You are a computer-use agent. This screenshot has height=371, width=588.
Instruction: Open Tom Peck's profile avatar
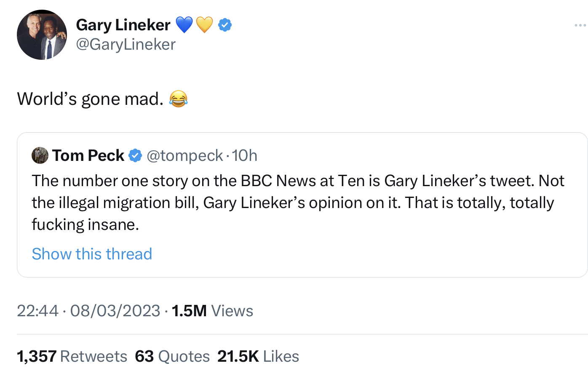(x=40, y=155)
